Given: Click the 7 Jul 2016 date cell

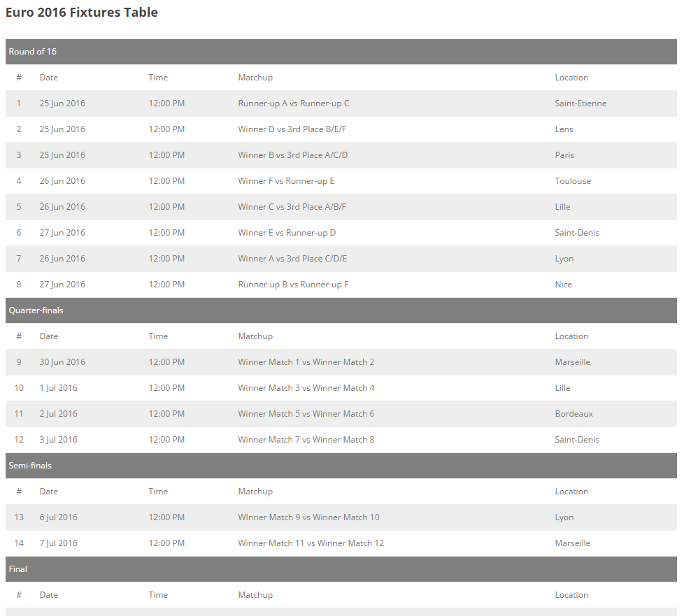Looking at the screenshot, I should [x=59, y=543].
